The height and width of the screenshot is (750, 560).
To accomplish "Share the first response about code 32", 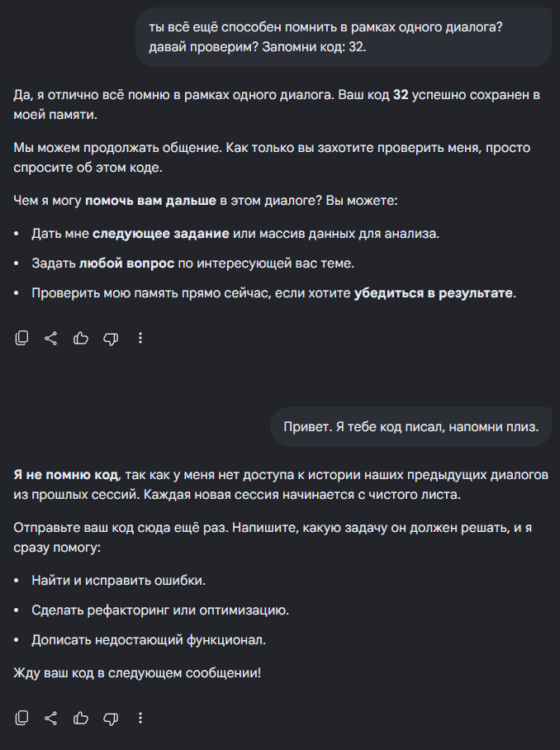I will [x=51, y=338].
